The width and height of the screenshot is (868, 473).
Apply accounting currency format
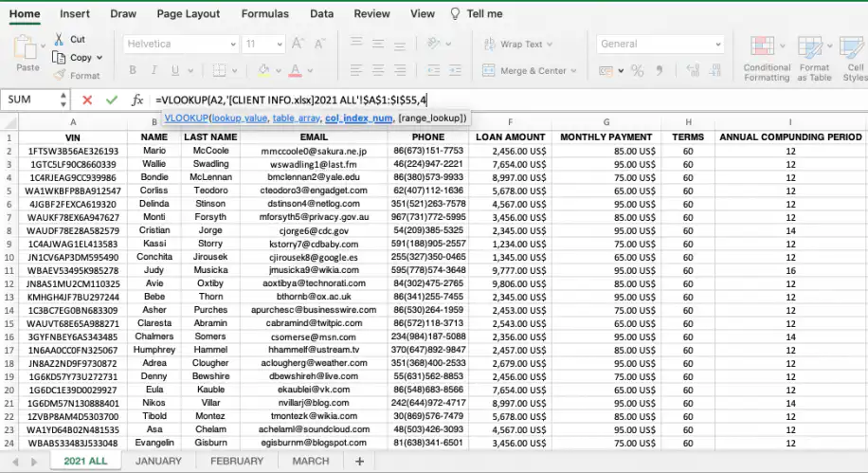click(606, 71)
